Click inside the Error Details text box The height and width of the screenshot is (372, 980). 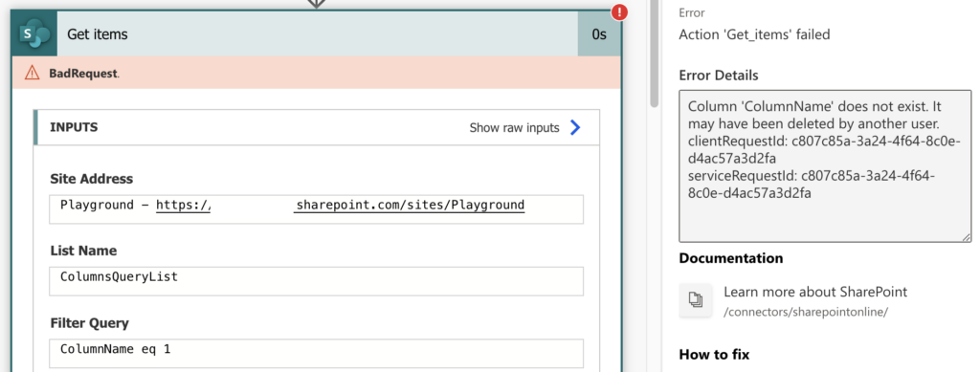(x=825, y=166)
